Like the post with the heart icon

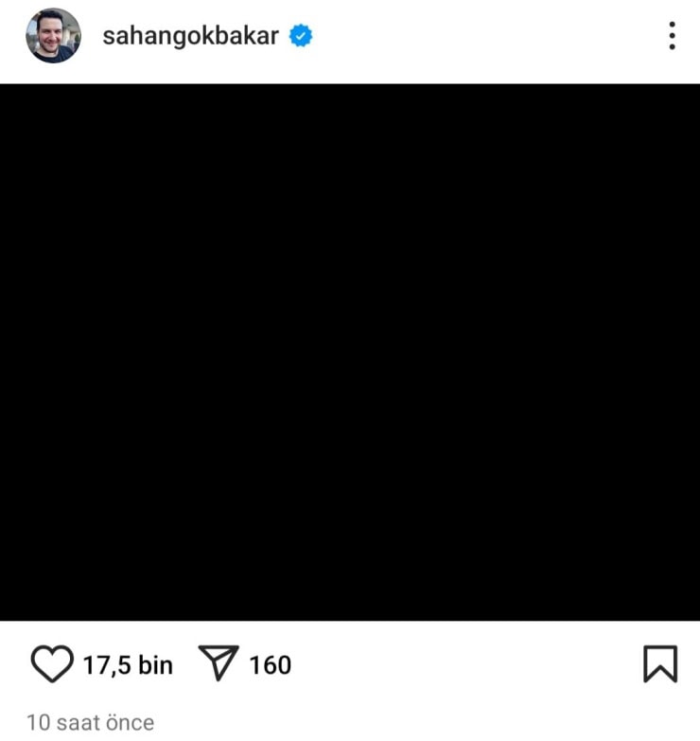[52, 663]
